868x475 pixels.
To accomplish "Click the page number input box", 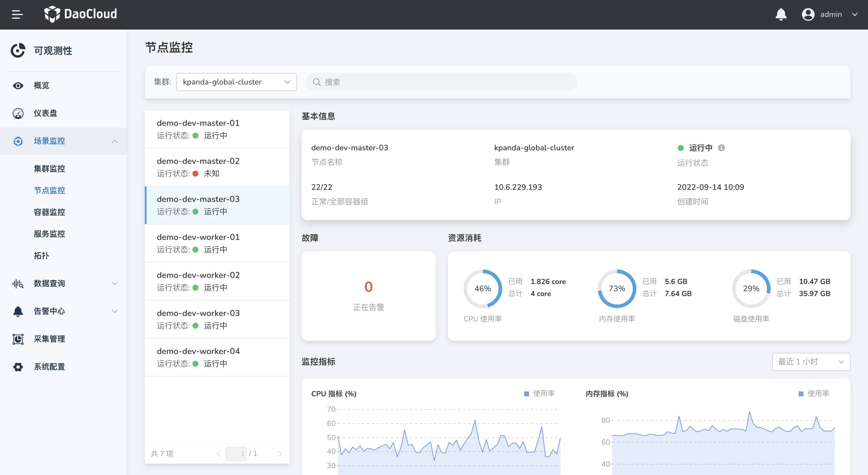I will coord(236,454).
